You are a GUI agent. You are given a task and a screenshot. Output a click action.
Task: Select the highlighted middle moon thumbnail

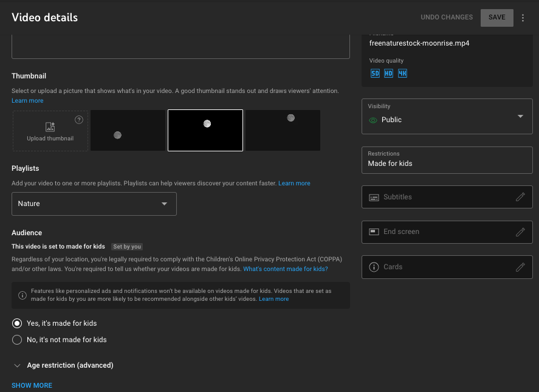point(205,130)
